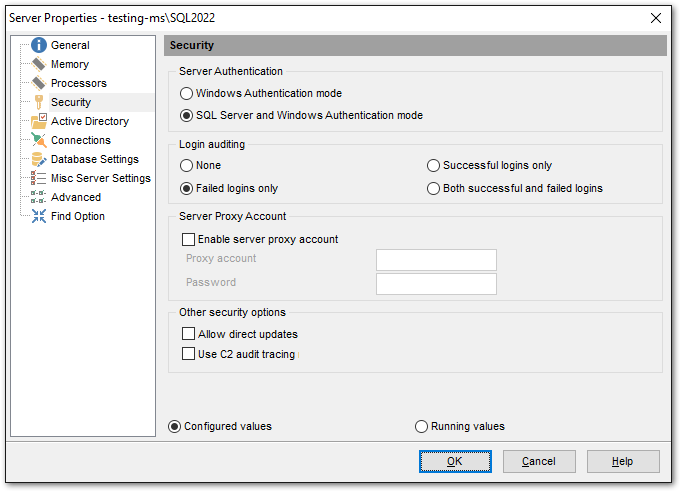The image size is (681, 492).
Task: Switch to Connections settings
Action: point(81,140)
